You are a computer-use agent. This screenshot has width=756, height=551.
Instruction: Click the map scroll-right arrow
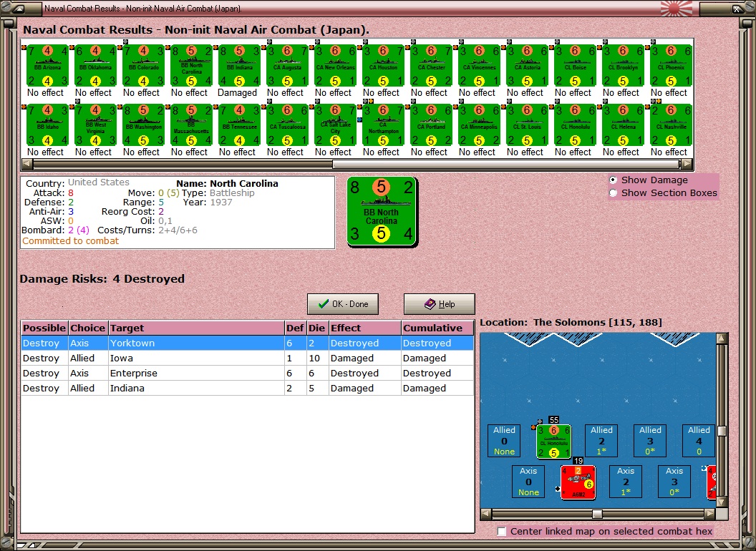710,515
